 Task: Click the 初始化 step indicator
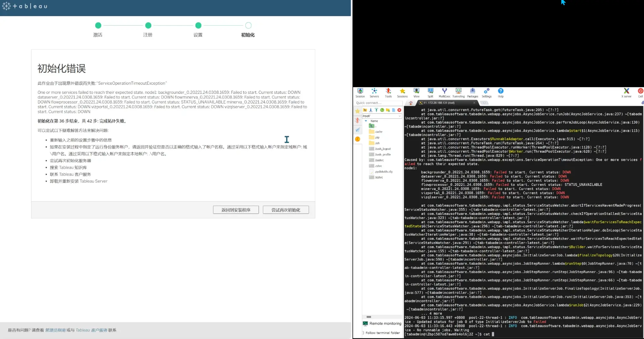pyautogui.click(x=248, y=25)
